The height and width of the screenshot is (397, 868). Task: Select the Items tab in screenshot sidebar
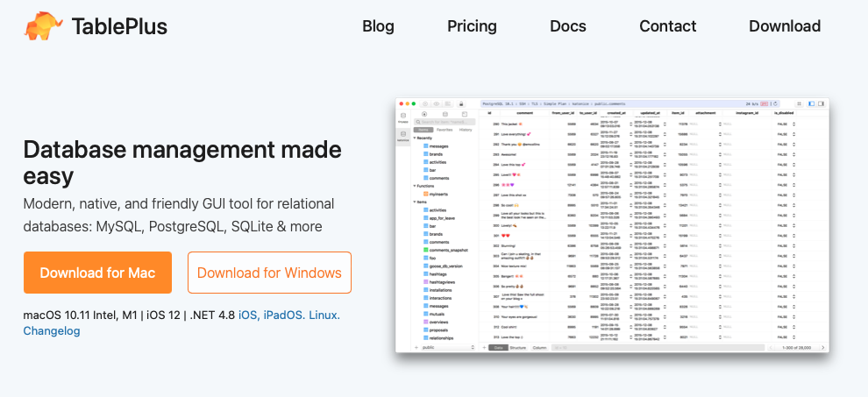coord(423,130)
